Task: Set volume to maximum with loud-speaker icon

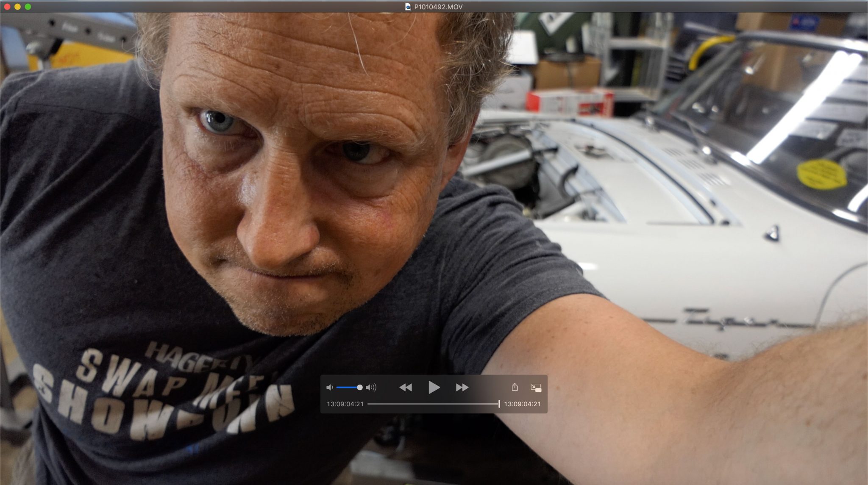Action: click(371, 387)
